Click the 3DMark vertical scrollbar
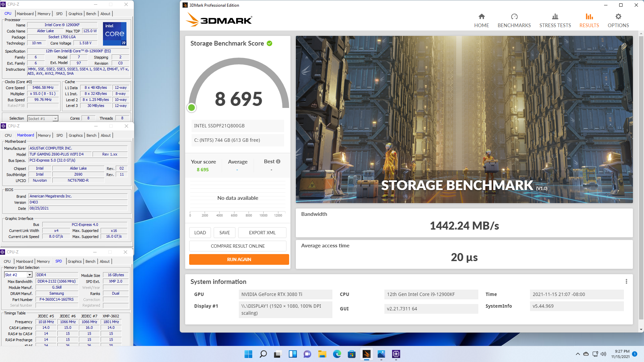The height and width of the screenshot is (362, 644). click(641, 178)
